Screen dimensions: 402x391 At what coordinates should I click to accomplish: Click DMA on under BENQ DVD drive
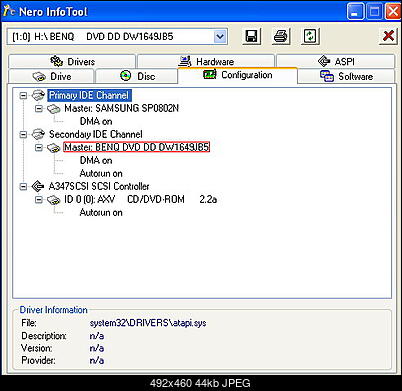click(96, 160)
